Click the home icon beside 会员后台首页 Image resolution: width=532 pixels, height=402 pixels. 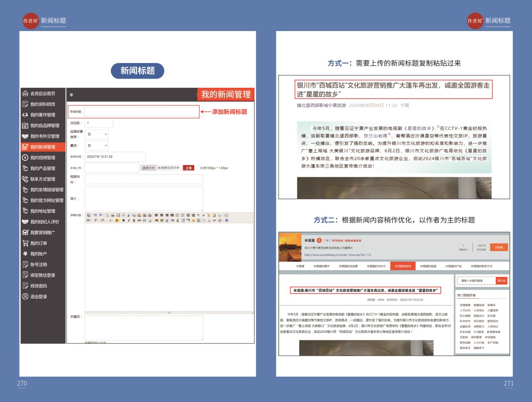pos(25,94)
